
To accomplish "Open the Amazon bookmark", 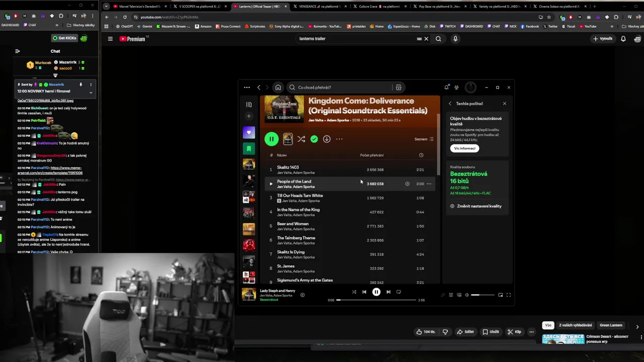I will [203, 26].
